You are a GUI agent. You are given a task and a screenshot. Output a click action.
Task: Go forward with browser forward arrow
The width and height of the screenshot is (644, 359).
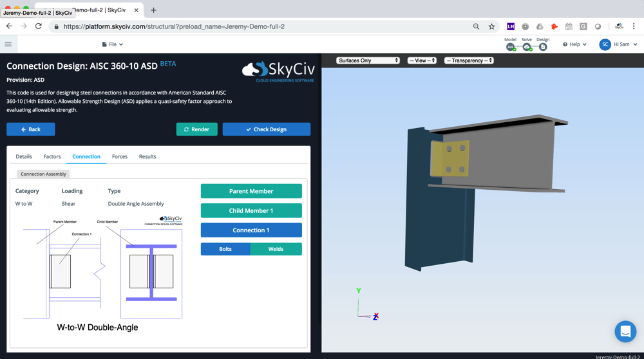click(24, 26)
